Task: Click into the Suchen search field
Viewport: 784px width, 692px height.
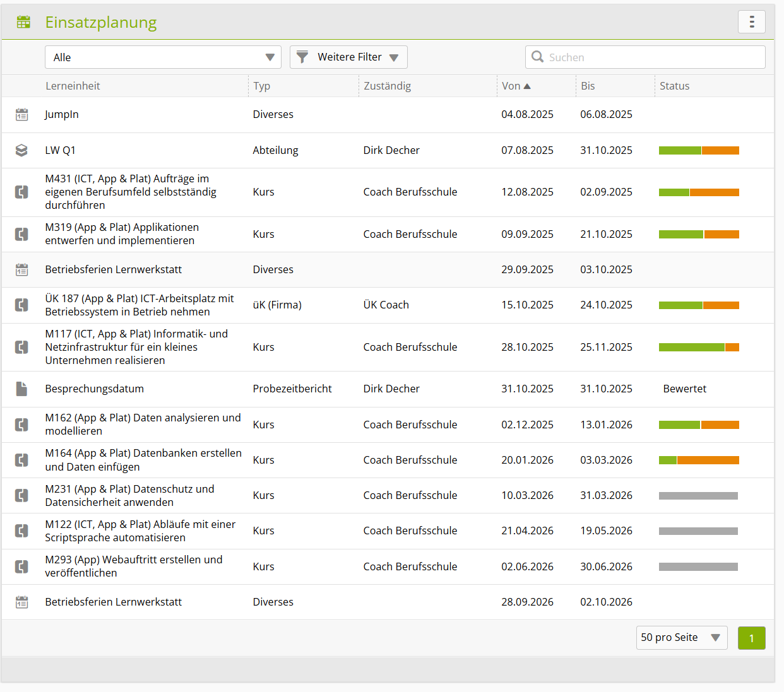Action: click(x=645, y=57)
